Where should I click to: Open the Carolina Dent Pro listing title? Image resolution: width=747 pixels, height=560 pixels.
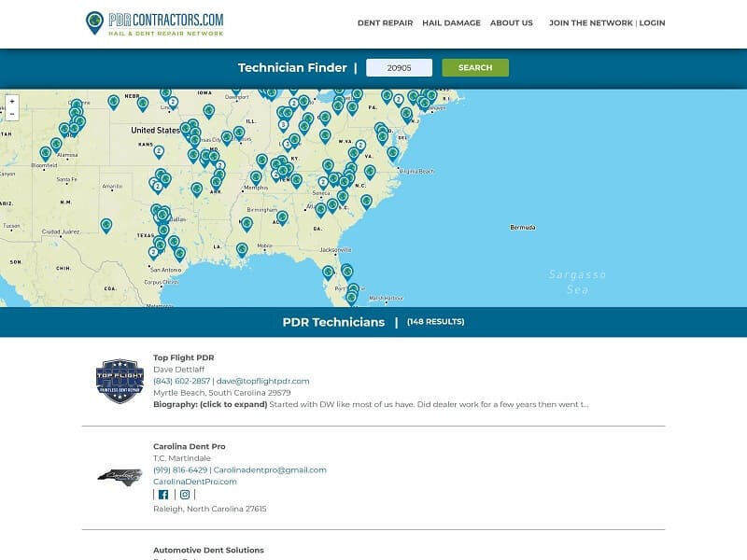click(190, 447)
